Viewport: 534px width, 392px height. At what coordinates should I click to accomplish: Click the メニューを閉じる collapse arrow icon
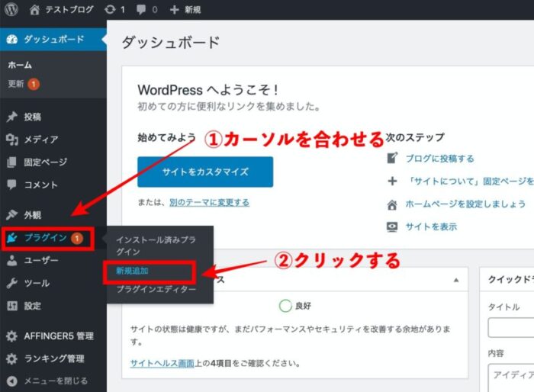(12, 381)
